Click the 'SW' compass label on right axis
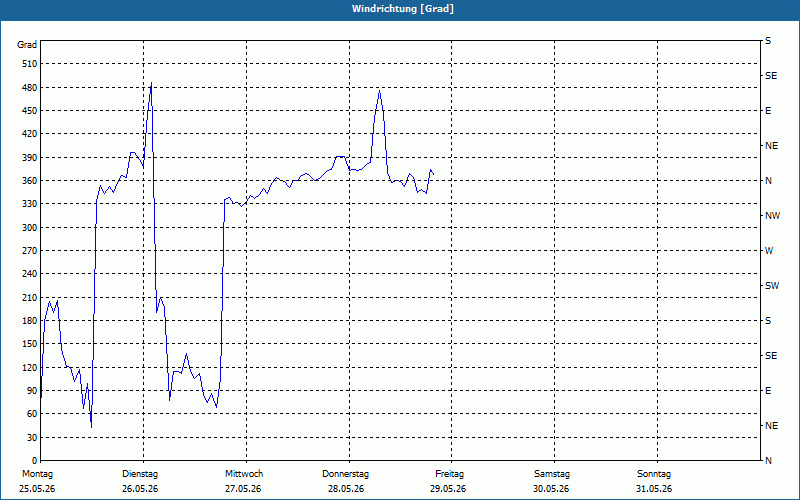 (x=772, y=286)
